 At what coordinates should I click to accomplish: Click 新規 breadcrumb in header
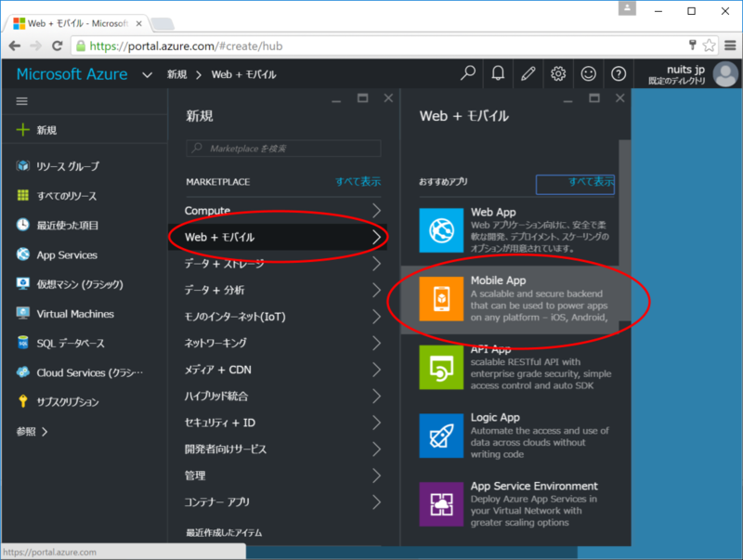point(176,74)
